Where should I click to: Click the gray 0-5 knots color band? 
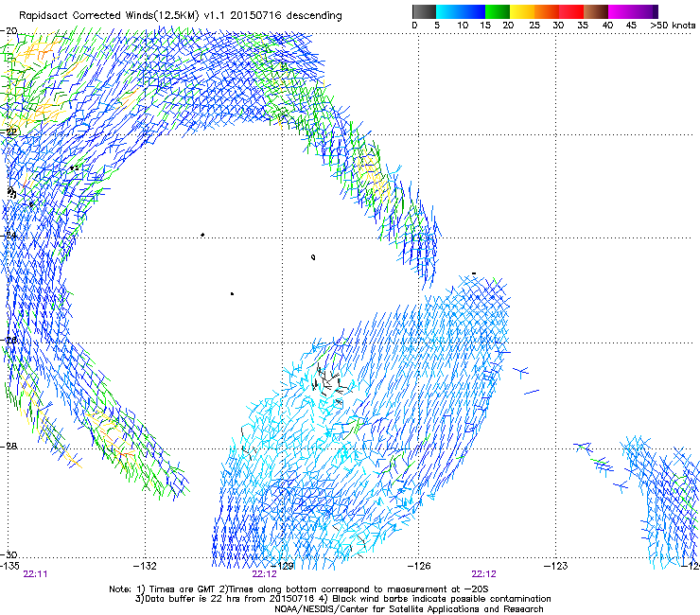(424, 11)
